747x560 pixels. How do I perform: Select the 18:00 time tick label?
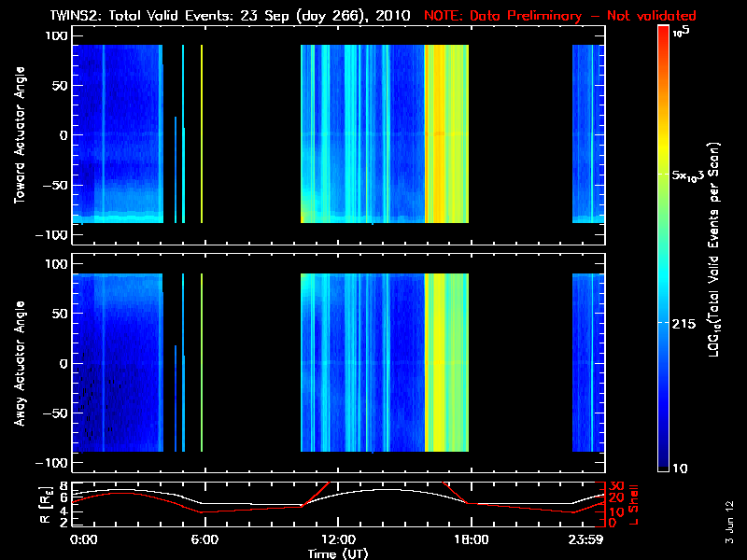tap(470, 539)
